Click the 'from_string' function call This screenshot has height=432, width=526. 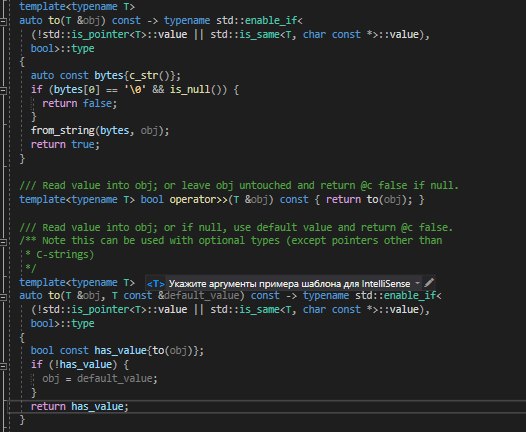pyautogui.click(x=63, y=130)
